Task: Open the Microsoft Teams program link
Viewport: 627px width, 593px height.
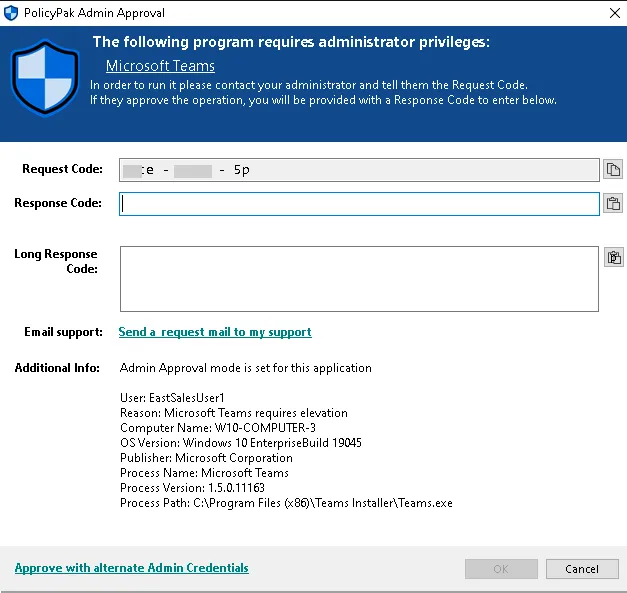Action: (160, 66)
